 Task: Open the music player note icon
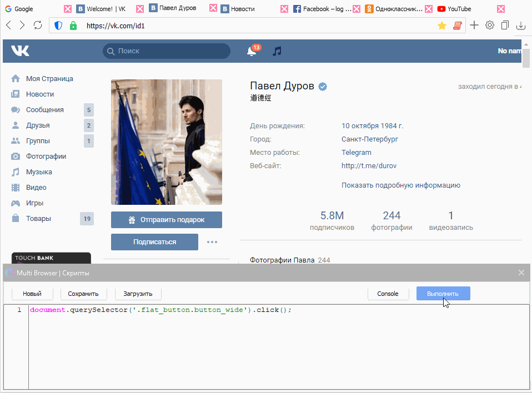click(276, 51)
